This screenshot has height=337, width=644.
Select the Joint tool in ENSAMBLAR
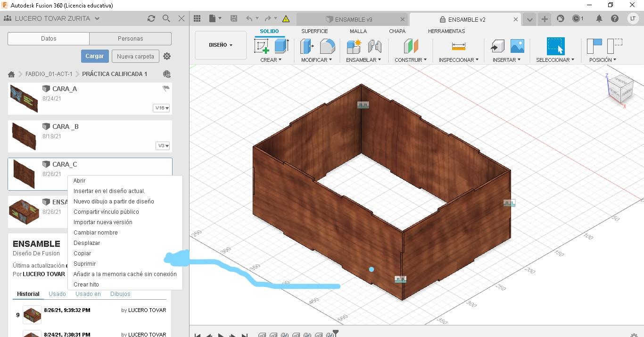pos(374,46)
